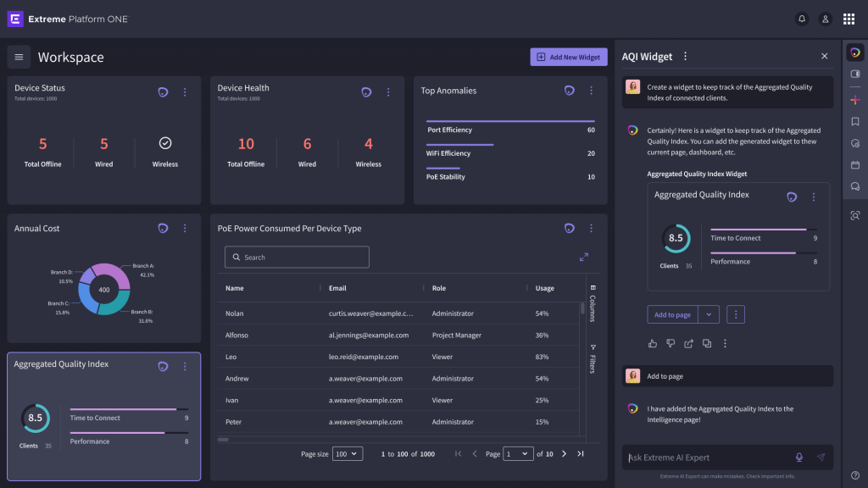Viewport: 868px width, 488px height.
Task: Click the Port Efficiency anomaly bar
Action: pos(510,121)
